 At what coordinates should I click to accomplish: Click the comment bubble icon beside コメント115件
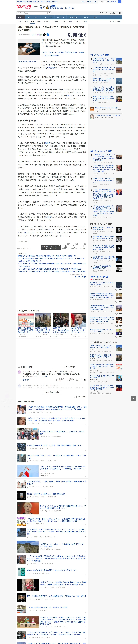click(x=19, y=367)
